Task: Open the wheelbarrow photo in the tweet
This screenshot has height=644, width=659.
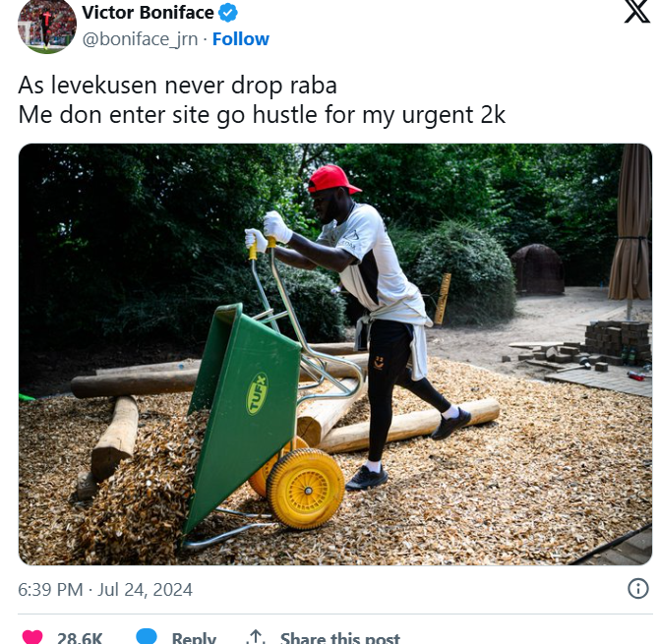Action: click(x=335, y=355)
